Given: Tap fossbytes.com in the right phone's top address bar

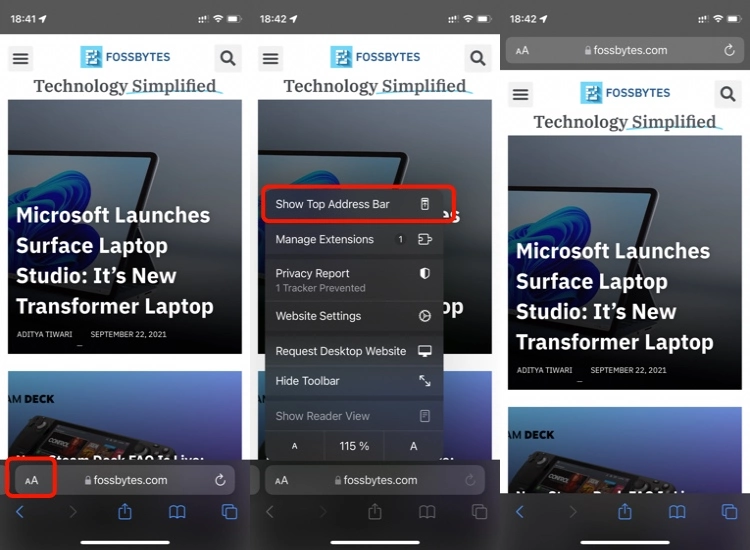Looking at the screenshot, I should pyautogui.click(x=626, y=50).
